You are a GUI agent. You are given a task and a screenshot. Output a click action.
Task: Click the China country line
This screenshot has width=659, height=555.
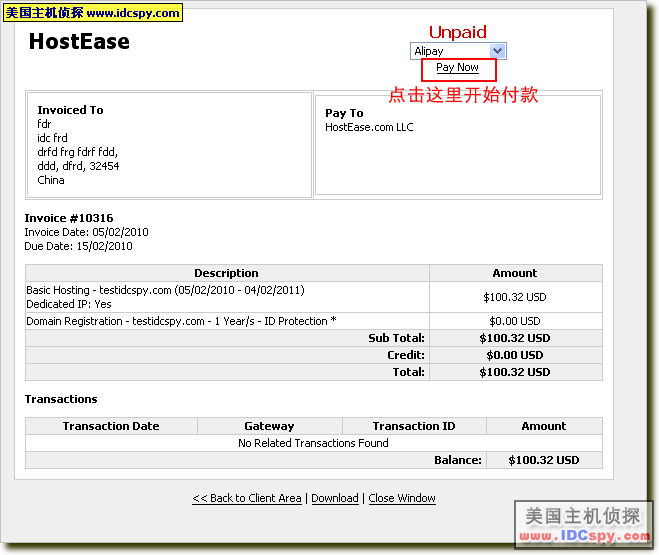tap(51, 180)
